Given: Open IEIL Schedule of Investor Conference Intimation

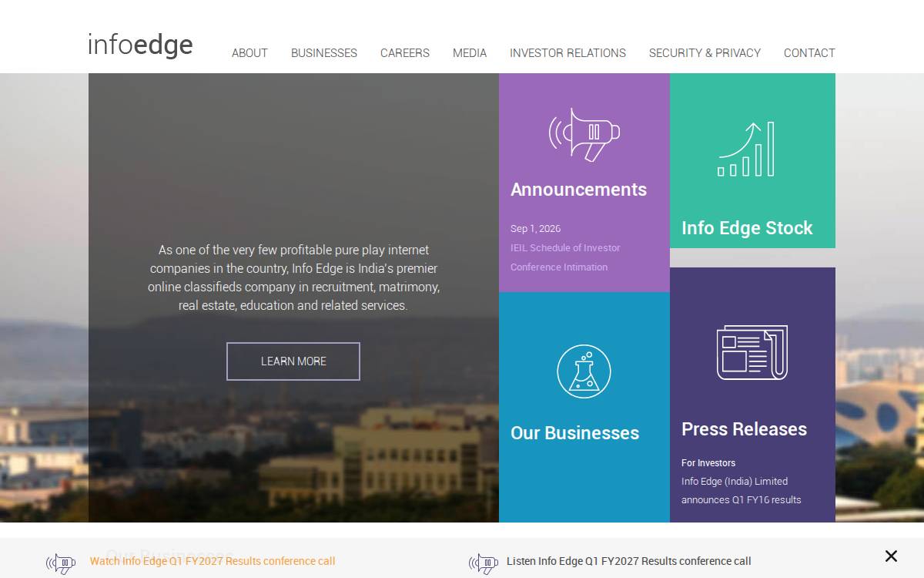Looking at the screenshot, I should pos(565,257).
